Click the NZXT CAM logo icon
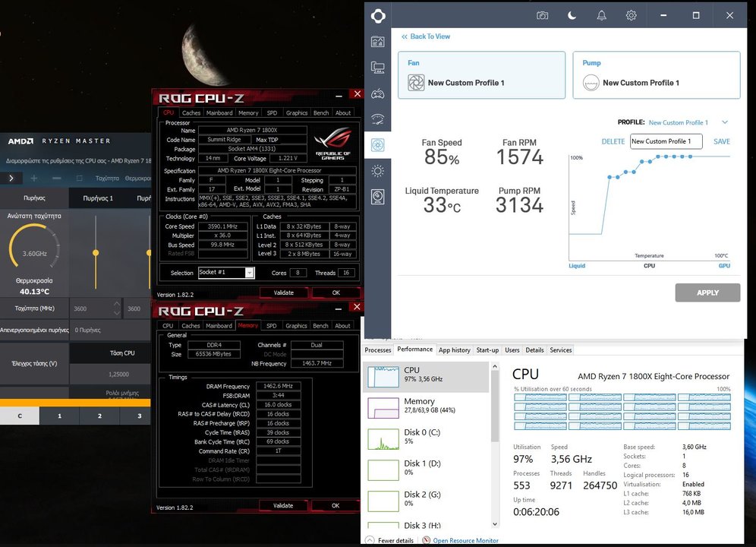Viewport: 756px width, 547px height. [x=378, y=16]
